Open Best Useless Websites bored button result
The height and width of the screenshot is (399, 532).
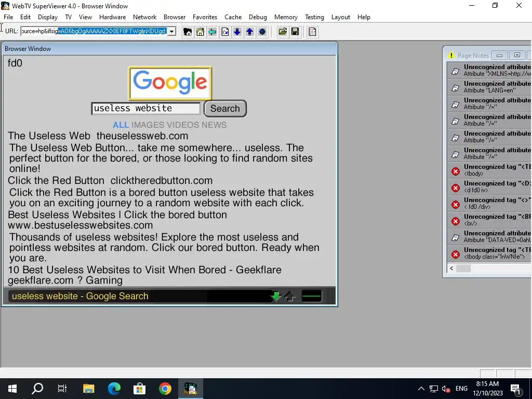(117, 220)
